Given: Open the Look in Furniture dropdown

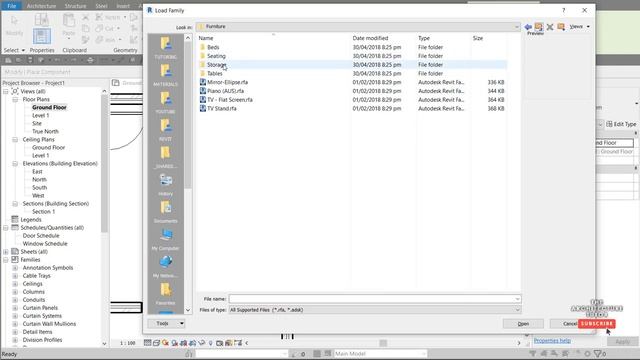Looking at the screenshot, I should pos(358,27).
